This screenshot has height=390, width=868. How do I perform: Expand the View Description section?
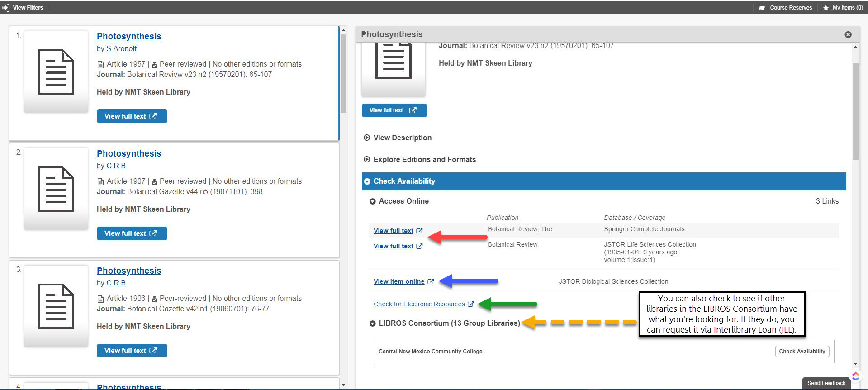click(x=367, y=138)
